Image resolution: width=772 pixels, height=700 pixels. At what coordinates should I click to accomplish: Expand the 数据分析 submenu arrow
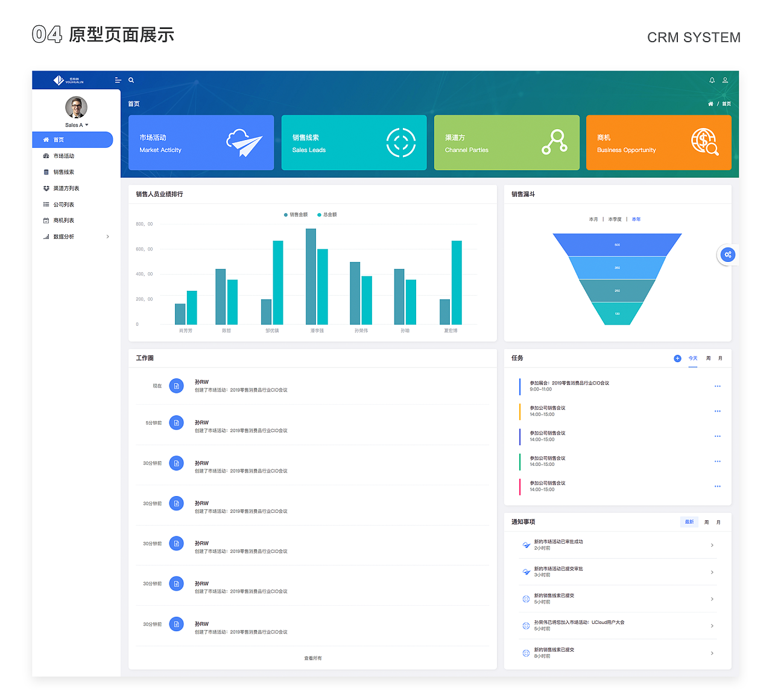108,237
